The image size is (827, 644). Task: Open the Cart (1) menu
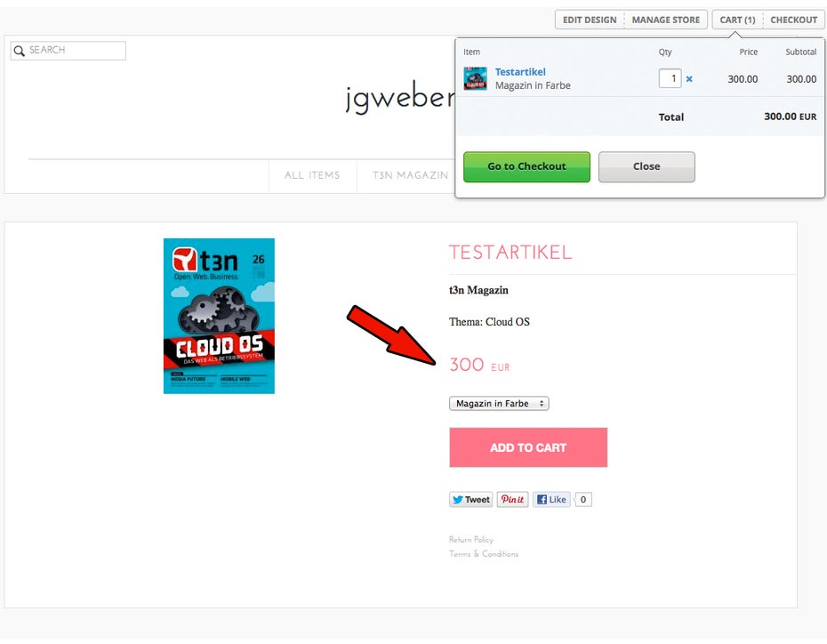coord(737,20)
